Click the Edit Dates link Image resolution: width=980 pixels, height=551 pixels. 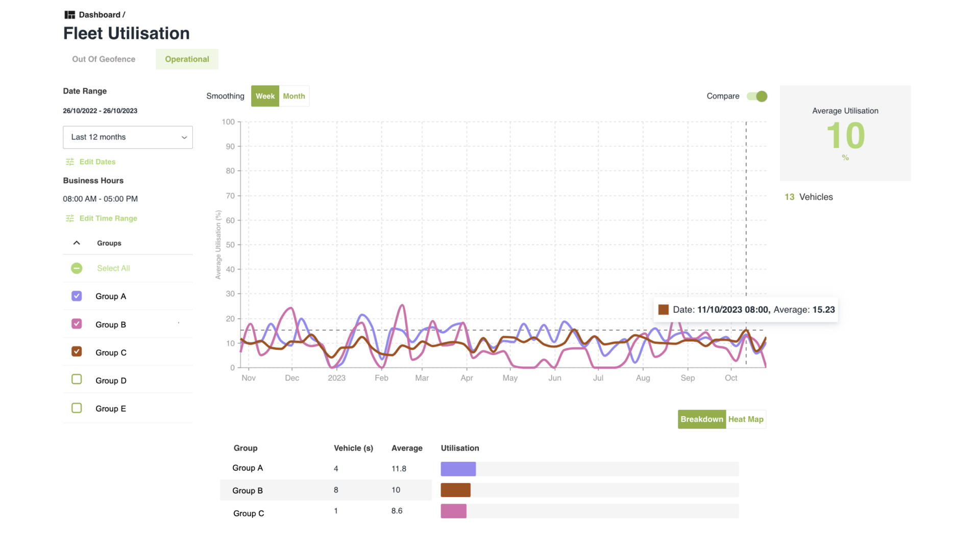click(97, 162)
